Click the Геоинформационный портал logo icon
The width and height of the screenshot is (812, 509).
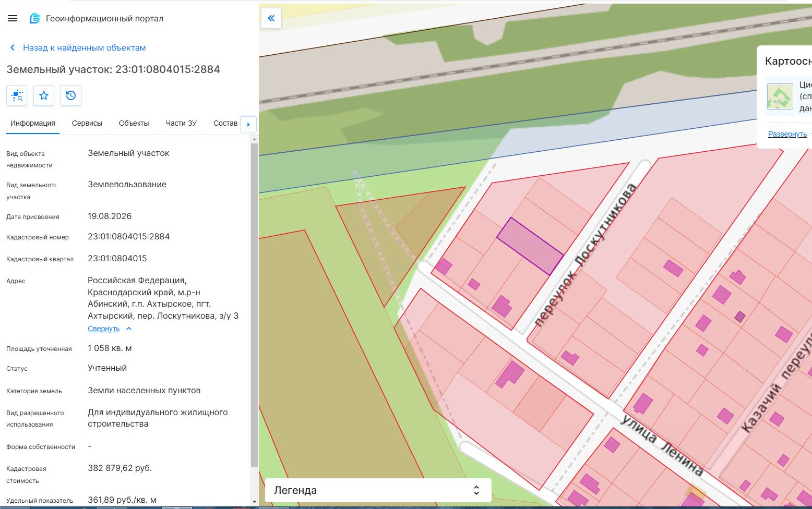pos(35,18)
